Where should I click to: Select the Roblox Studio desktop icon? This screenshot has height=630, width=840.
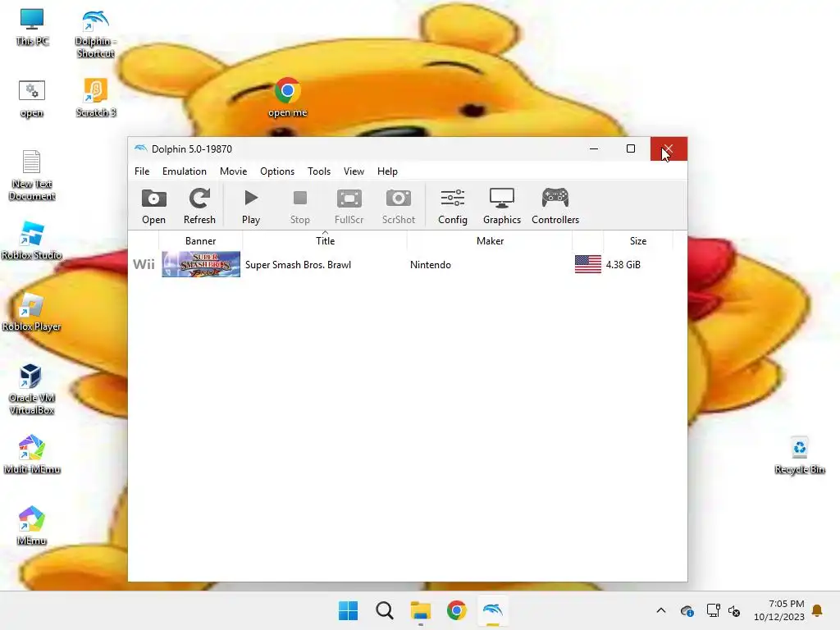click(x=32, y=240)
